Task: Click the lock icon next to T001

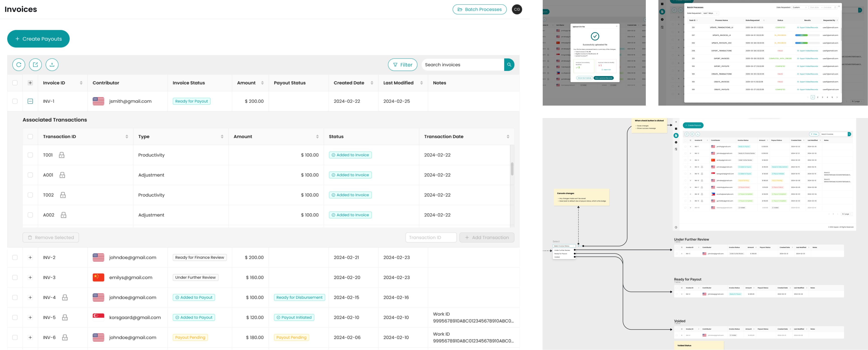Action: (62, 155)
